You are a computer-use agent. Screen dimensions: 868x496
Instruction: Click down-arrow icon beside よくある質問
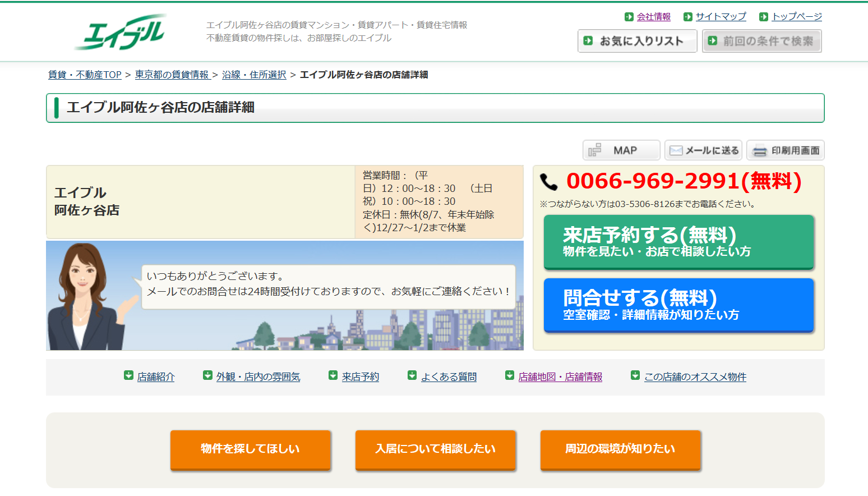(x=412, y=375)
